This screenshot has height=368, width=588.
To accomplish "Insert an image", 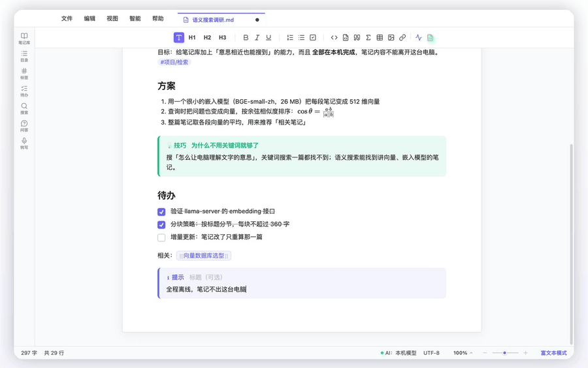I will (391, 37).
